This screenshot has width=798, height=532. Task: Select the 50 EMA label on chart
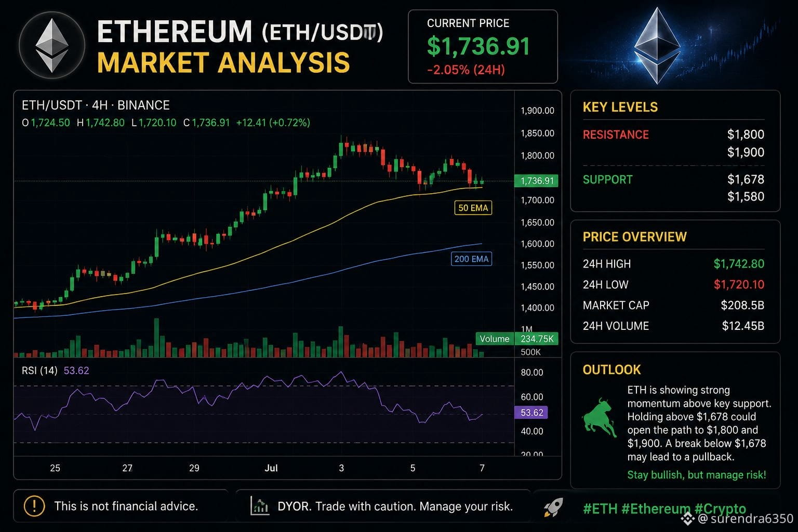(473, 208)
